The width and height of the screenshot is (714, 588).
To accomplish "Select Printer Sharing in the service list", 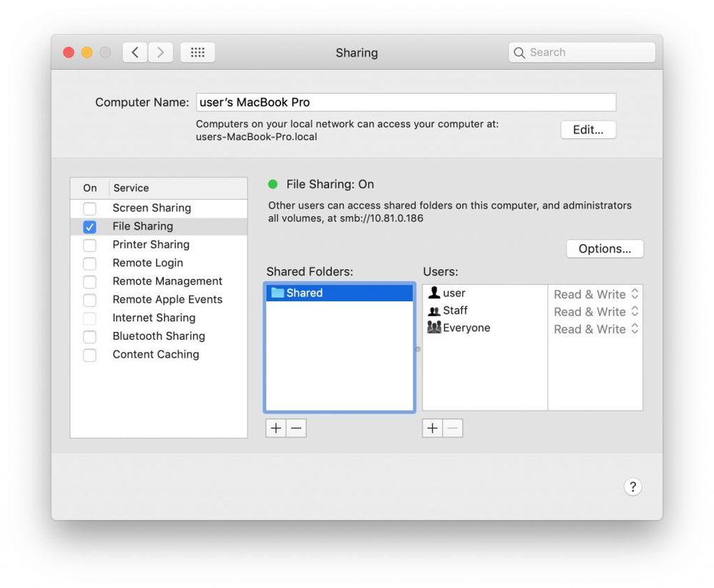I will click(159, 245).
